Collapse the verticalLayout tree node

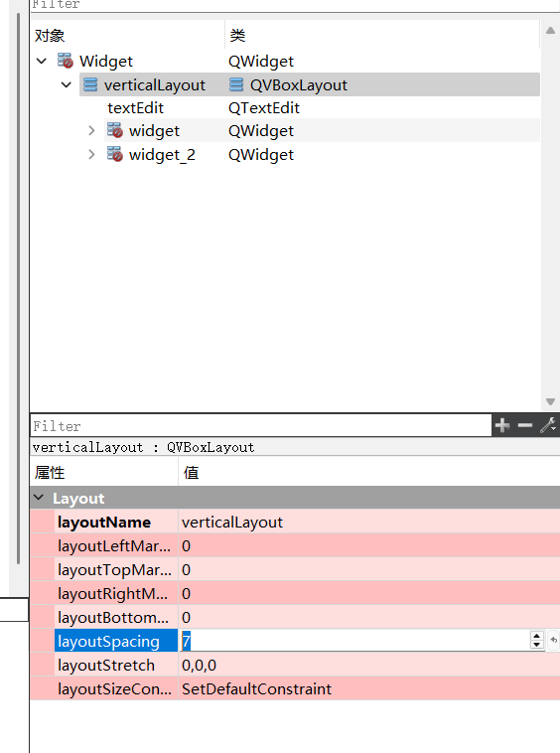(67, 85)
